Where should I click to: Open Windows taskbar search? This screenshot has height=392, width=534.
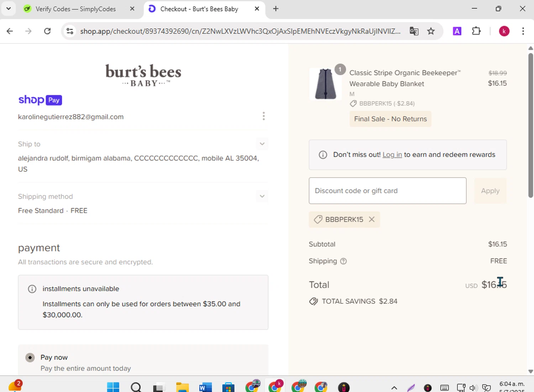click(x=136, y=387)
